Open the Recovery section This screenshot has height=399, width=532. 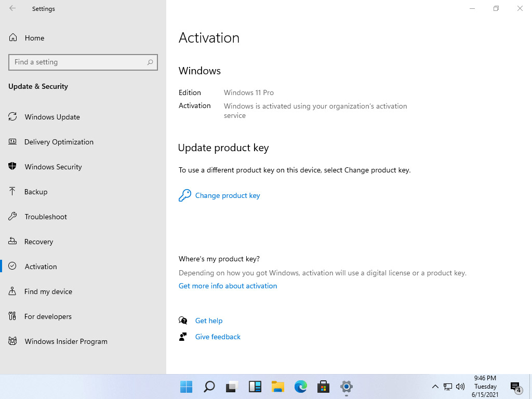[38, 242]
